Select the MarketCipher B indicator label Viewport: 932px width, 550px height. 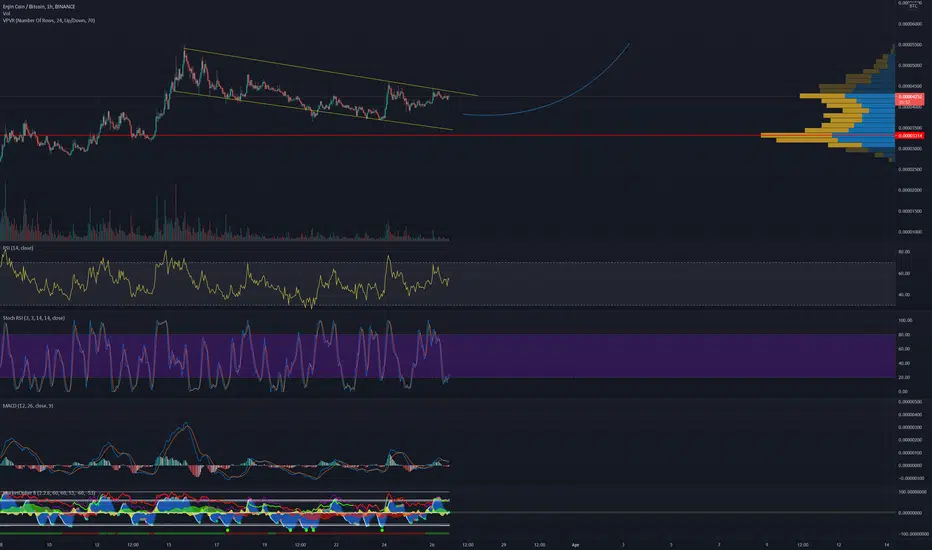[49, 493]
